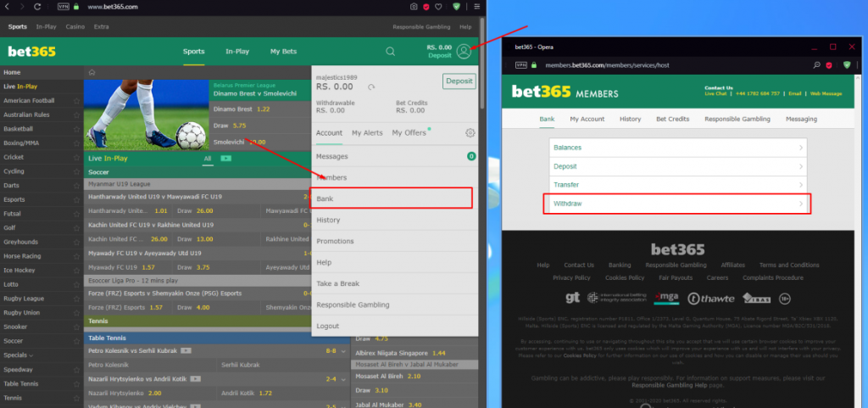Expand Hrytsyienko v Kotik 2-4 chevron
The image size is (868, 408).
pos(343,379)
